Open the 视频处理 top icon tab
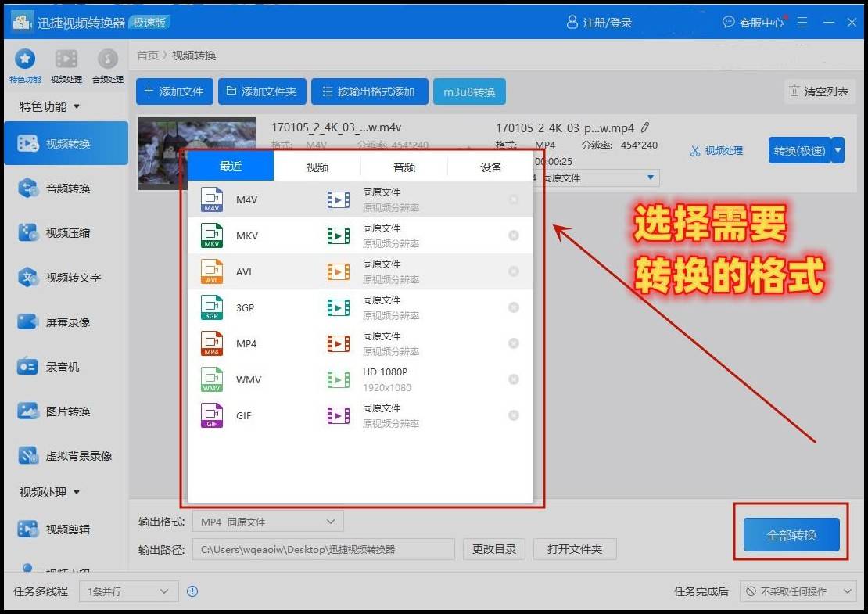Screen dimensions: 868x614 pos(66,66)
